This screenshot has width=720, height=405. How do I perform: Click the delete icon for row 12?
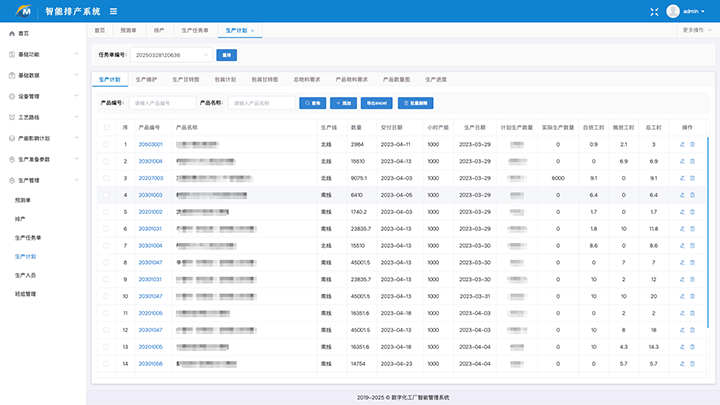pyautogui.click(x=692, y=330)
